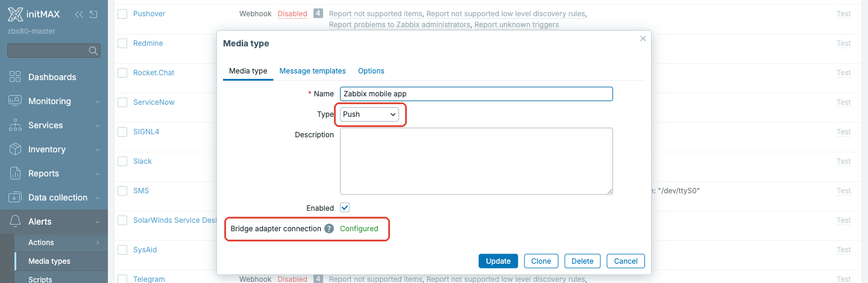Click the Update button
868x283 pixels.
498,261
